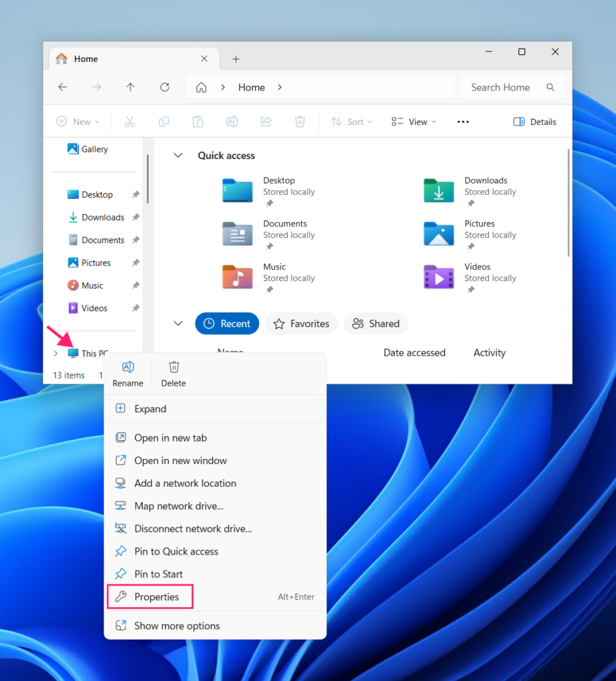Open the Sort dropdown

(352, 122)
